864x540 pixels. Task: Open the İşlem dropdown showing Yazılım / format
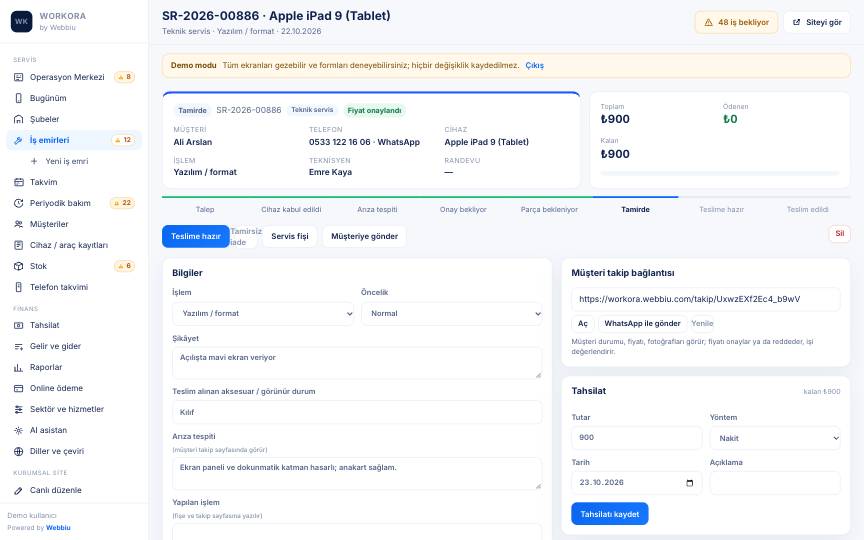(263, 314)
